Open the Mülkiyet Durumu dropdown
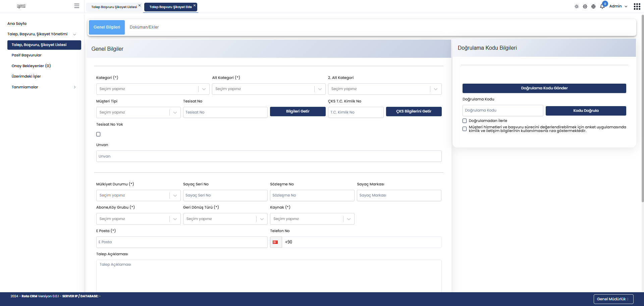The height and width of the screenshot is (306, 644). (x=138, y=195)
